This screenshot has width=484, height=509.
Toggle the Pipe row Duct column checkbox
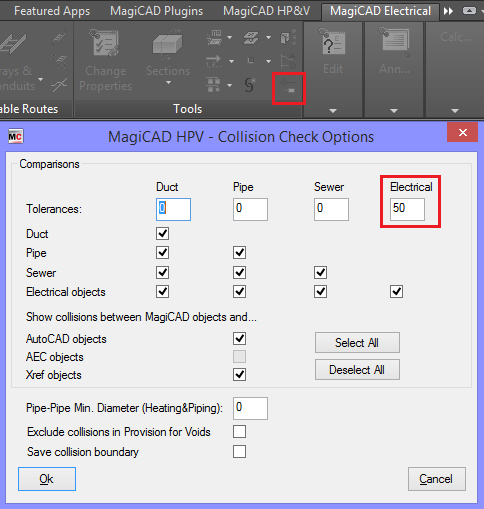[x=162, y=252]
